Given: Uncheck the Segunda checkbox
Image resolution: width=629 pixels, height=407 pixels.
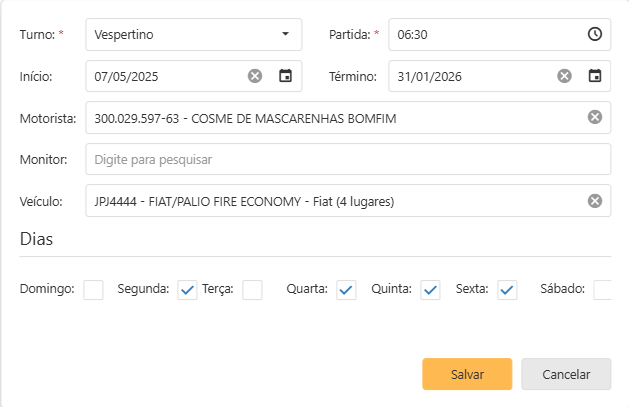Looking at the screenshot, I should pos(187,290).
